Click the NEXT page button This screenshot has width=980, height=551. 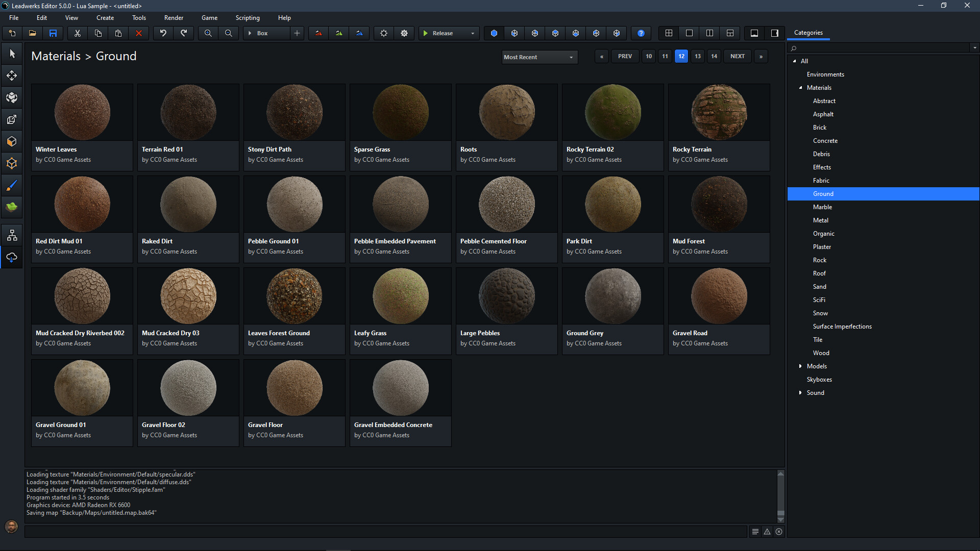(737, 56)
